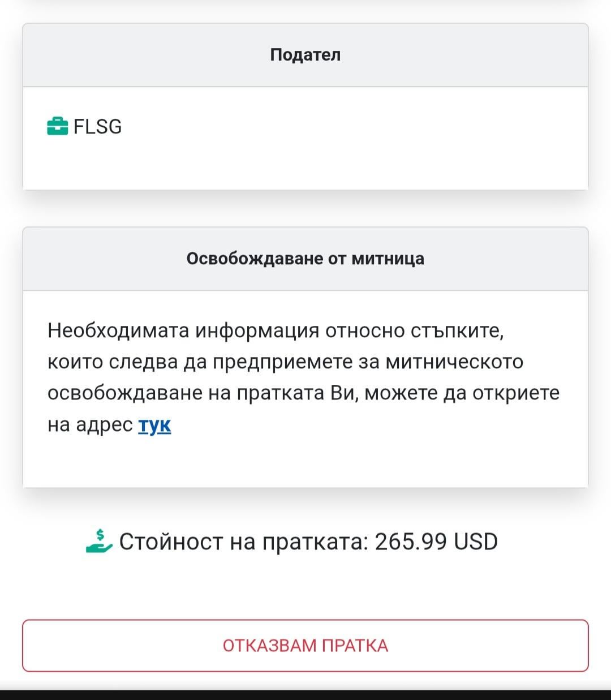
Task: Tap the black bar at screen bottom
Action: (x=305, y=695)
